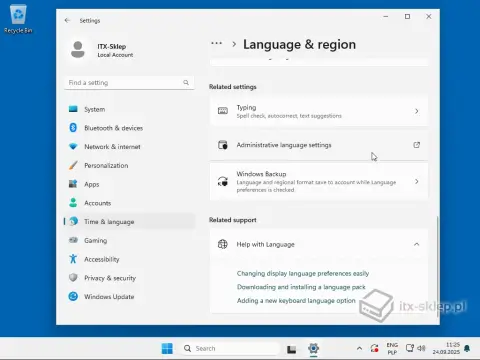Open Accounts settings
Image resolution: width=480 pixels, height=360 pixels.
click(x=129, y=203)
